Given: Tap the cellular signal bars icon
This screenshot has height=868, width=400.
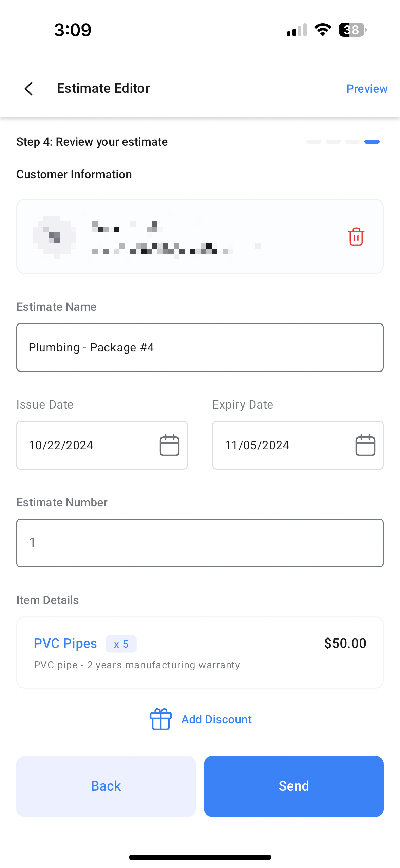Looking at the screenshot, I should tap(297, 30).
